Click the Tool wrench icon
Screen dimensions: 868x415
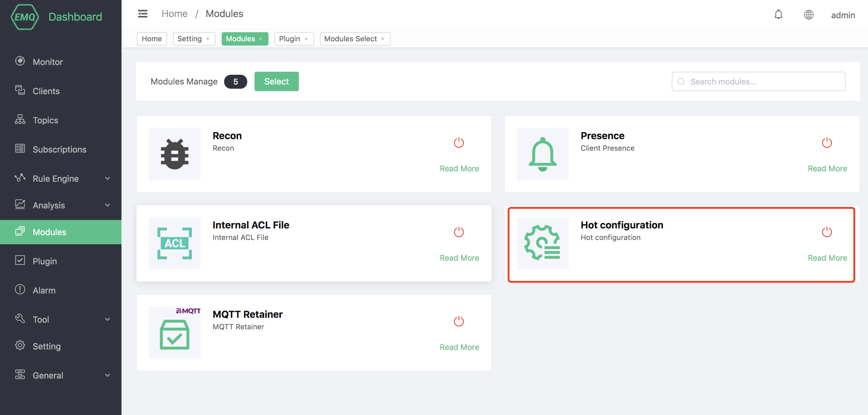pos(20,318)
